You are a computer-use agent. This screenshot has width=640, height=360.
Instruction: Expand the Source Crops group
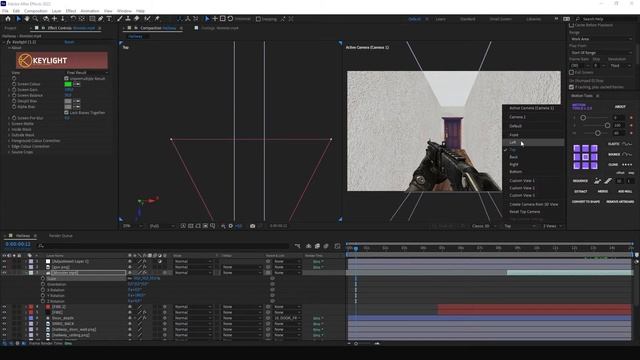(9, 152)
